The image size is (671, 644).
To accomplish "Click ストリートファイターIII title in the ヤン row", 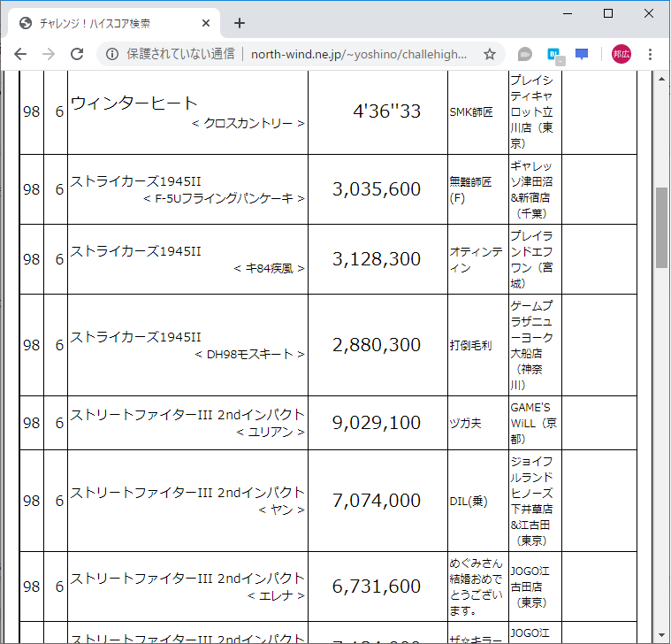I will coord(187,493).
